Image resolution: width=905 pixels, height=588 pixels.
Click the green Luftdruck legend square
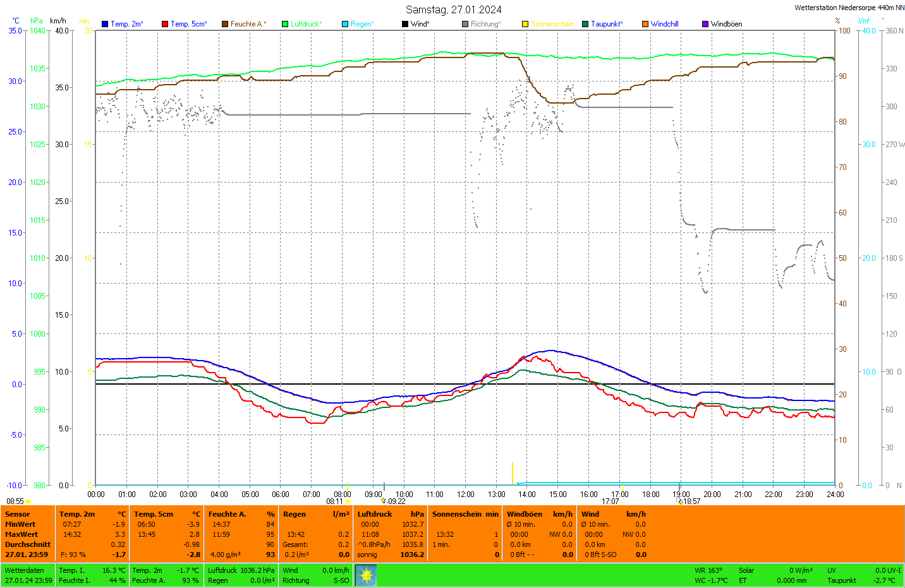point(285,24)
